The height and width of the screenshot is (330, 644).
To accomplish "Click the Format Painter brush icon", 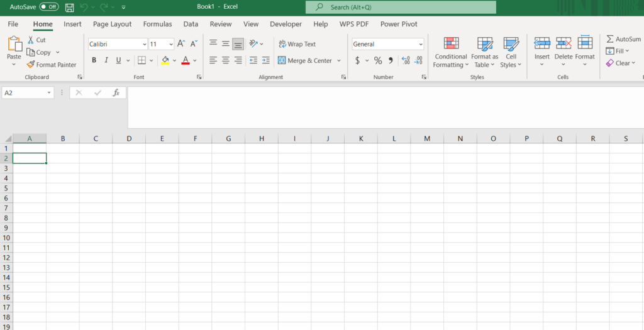I will pos(31,65).
